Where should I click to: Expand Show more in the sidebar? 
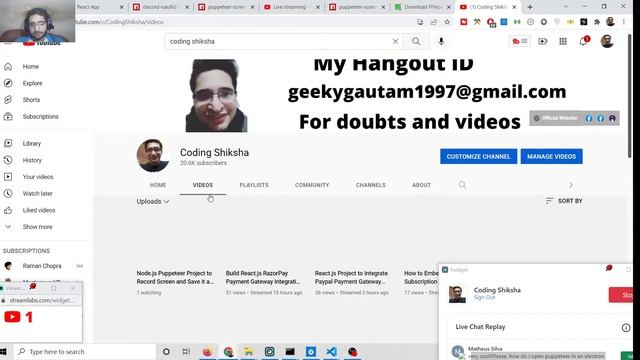(37, 227)
